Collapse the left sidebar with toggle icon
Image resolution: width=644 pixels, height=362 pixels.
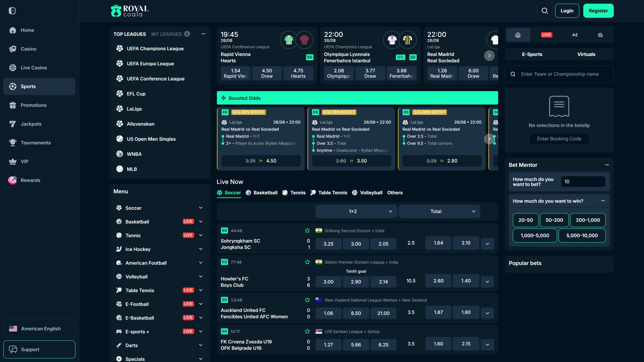click(x=12, y=11)
